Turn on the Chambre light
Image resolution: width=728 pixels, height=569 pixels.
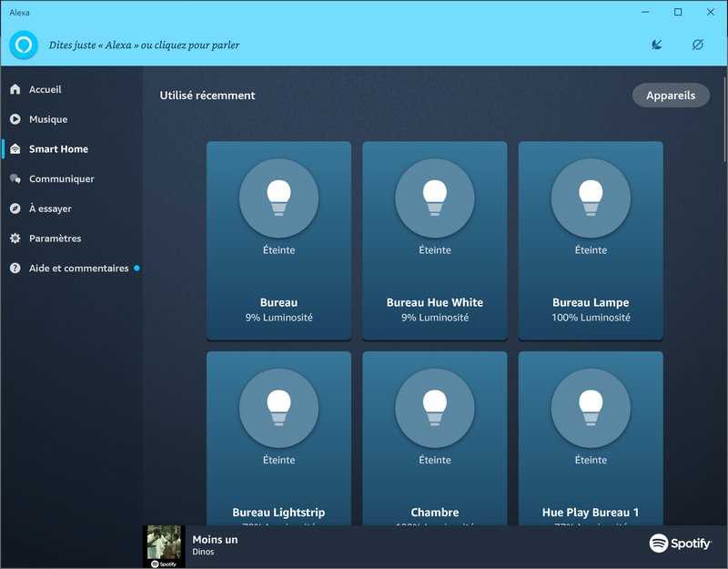[x=434, y=409]
